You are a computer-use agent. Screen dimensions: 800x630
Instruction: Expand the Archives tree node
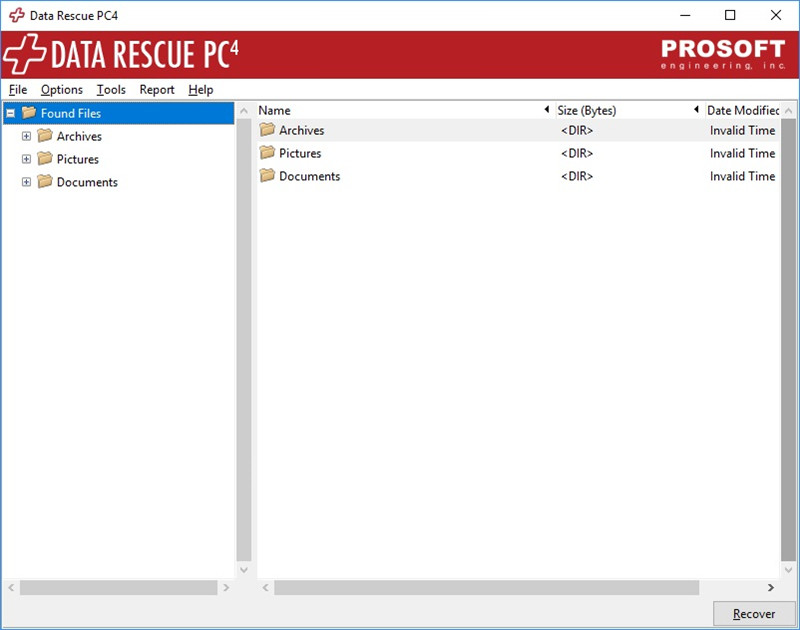[27, 136]
